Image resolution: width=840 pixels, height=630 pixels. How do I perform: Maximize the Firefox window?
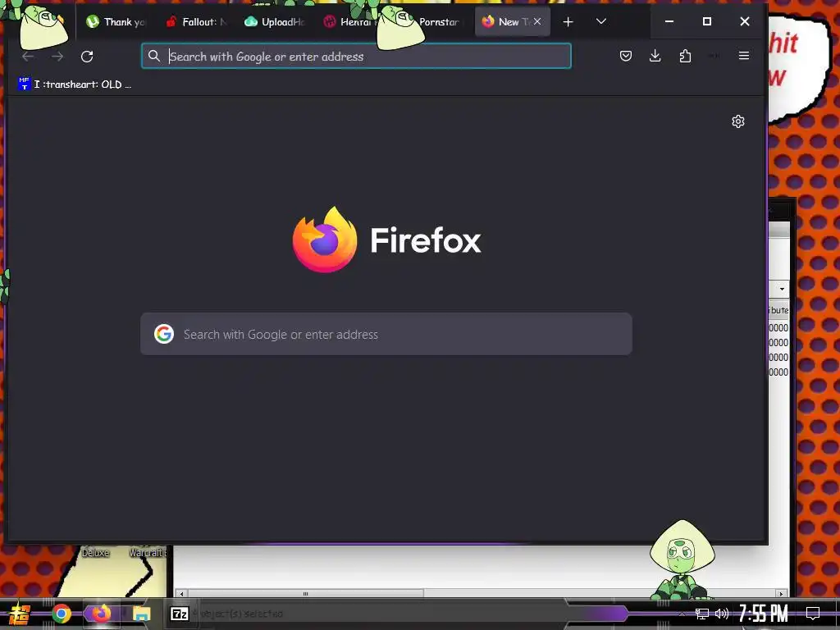click(x=706, y=21)
